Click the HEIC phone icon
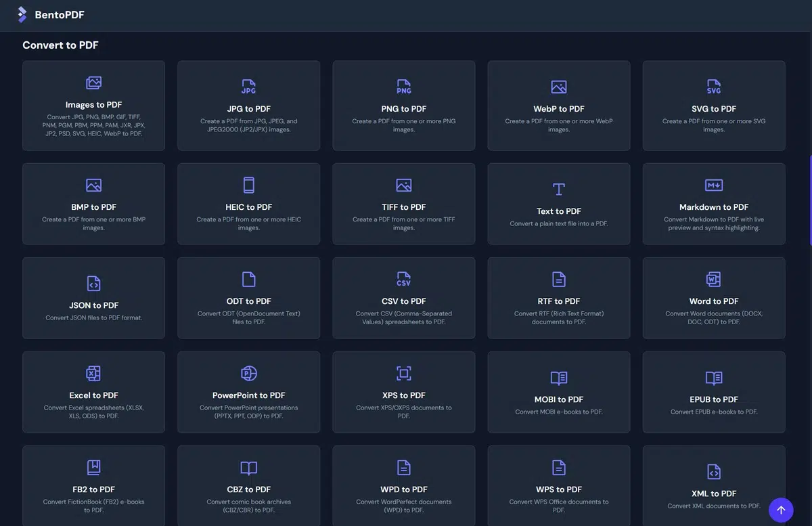The image size is (812, 526). 248,185
